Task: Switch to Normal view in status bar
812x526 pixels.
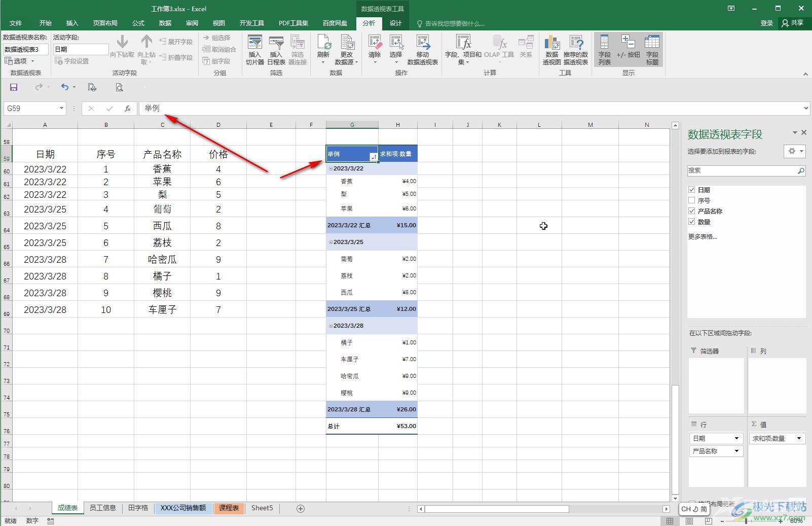Action: coord(670,521)
